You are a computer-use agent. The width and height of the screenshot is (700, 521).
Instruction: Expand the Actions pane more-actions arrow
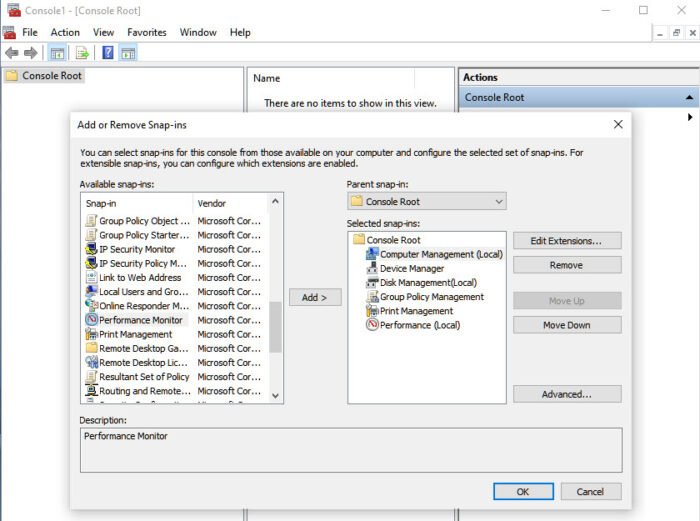[690, 117]
